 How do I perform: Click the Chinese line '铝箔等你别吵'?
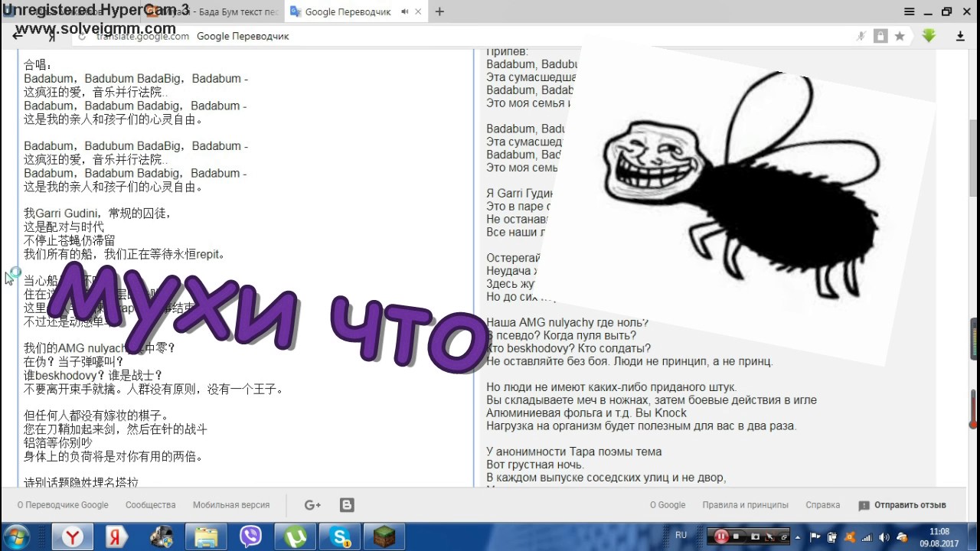58,443
